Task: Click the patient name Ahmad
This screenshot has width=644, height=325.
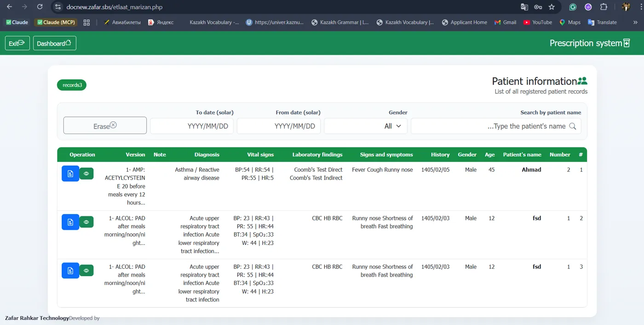Action: tap(531, 170)
